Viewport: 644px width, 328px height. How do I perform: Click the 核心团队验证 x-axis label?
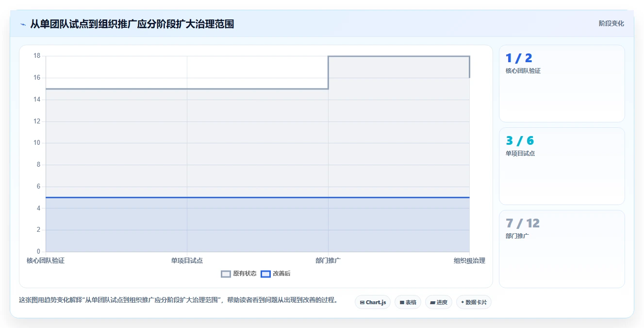[x=46, y=260]
